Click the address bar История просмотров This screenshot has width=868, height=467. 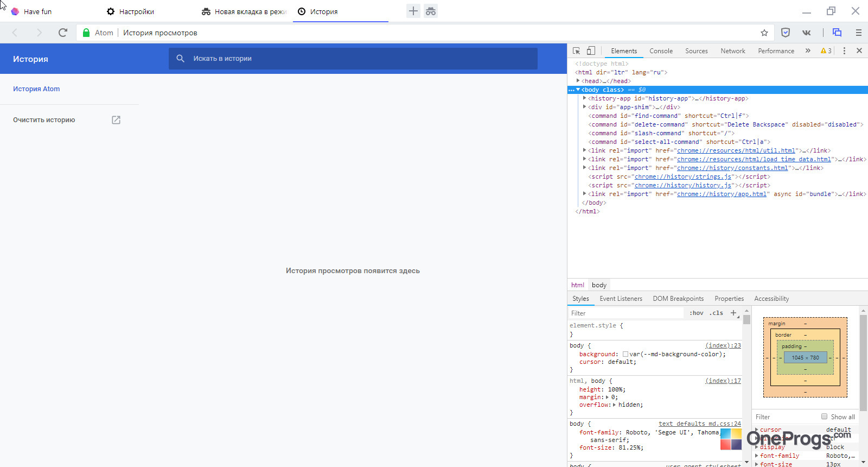click(x=160, y=33)
